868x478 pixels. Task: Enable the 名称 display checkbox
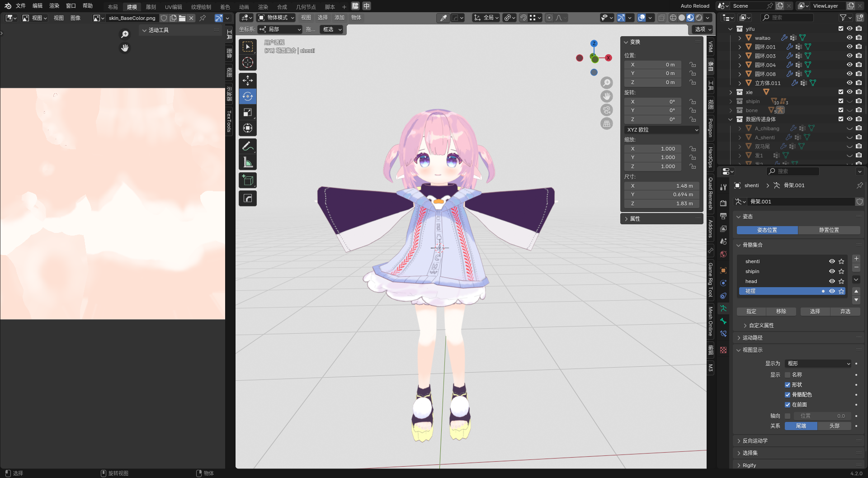coord(788,375)
